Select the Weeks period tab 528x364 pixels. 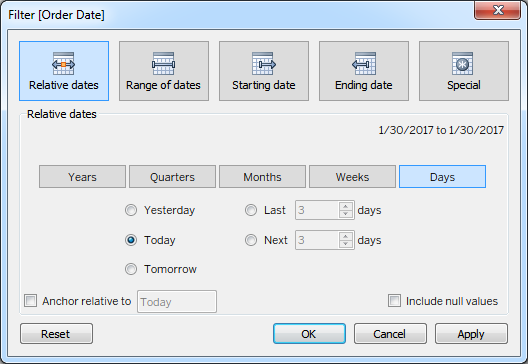tap(352, 176)
